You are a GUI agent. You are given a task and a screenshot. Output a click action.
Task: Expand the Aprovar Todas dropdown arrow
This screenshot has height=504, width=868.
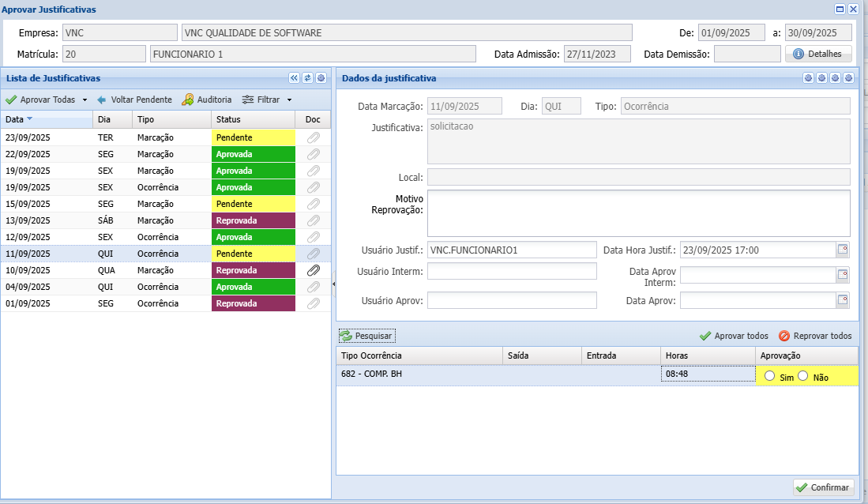pos(85,100)
